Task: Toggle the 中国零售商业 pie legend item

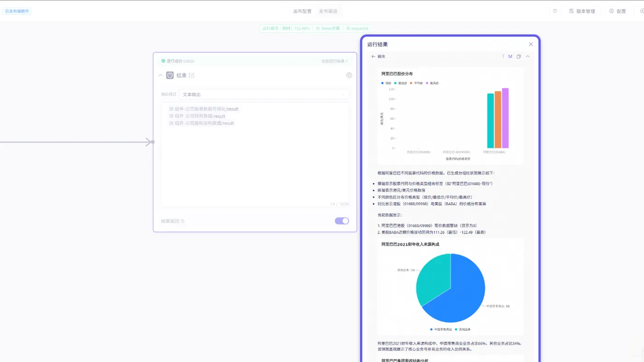Action: click(440, 329)
